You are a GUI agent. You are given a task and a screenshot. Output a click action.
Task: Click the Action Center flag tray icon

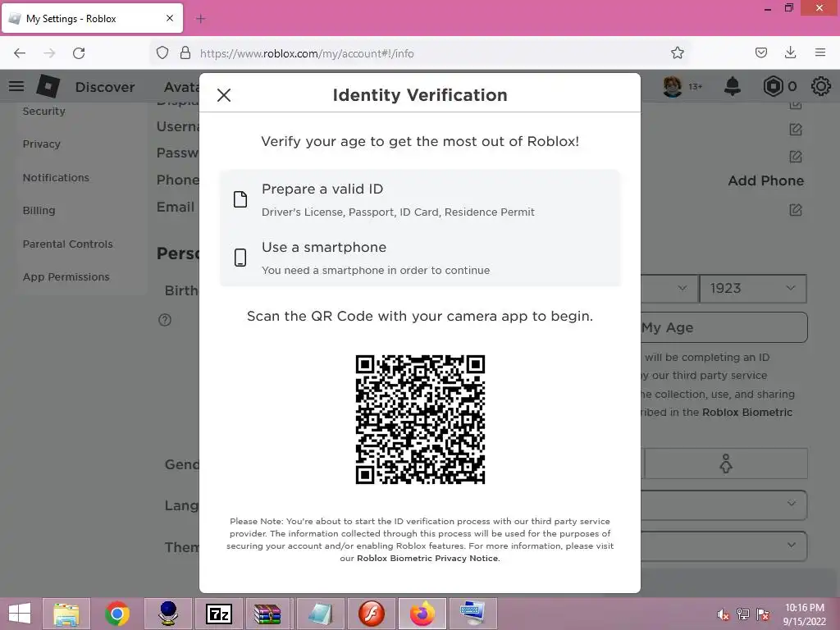[x=763, y=614]
